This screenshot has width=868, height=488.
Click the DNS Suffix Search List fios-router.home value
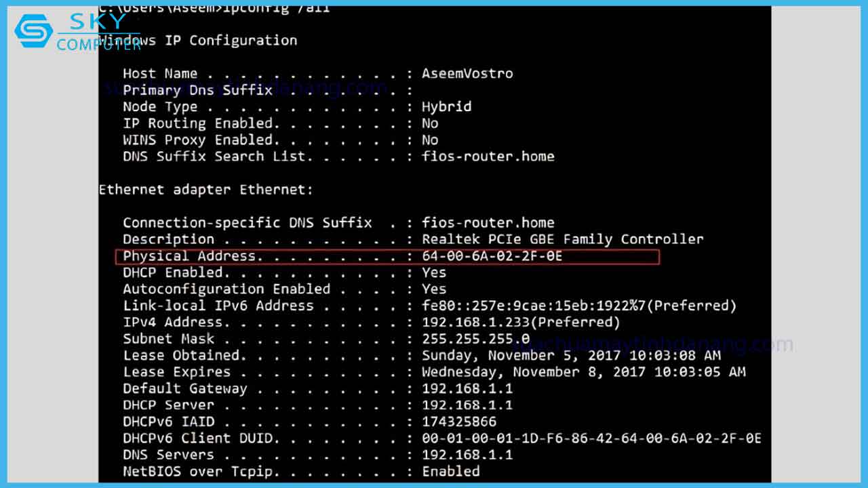(x=488, y=156)
